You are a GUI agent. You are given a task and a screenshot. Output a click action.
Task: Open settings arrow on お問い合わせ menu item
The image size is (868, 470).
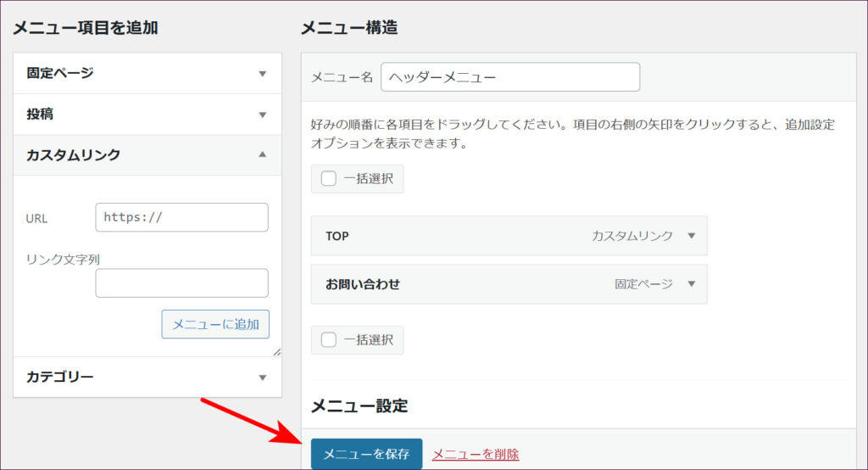point(692,284)
